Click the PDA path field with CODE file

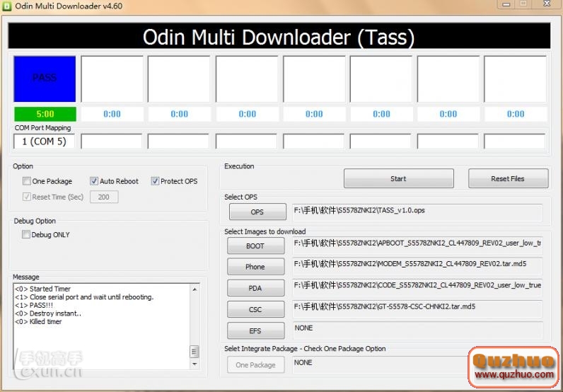click(417, 287)
